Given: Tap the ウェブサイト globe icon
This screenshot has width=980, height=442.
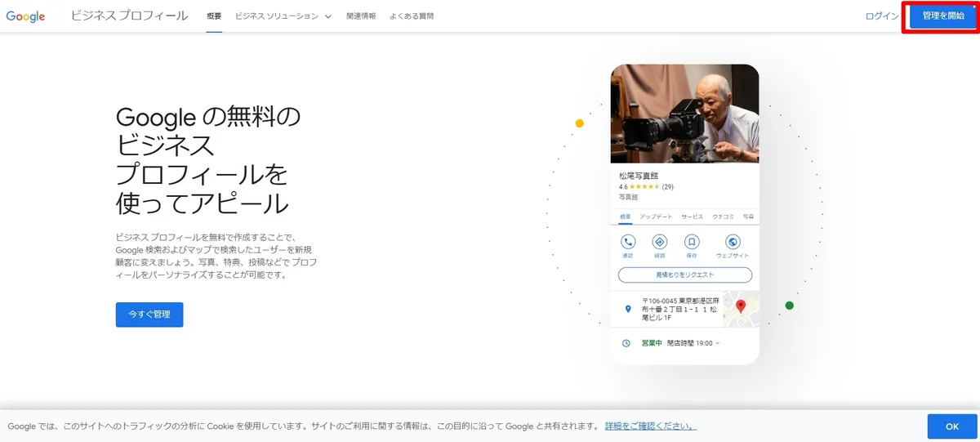Looking at the screenshot, I should [733, 242].
